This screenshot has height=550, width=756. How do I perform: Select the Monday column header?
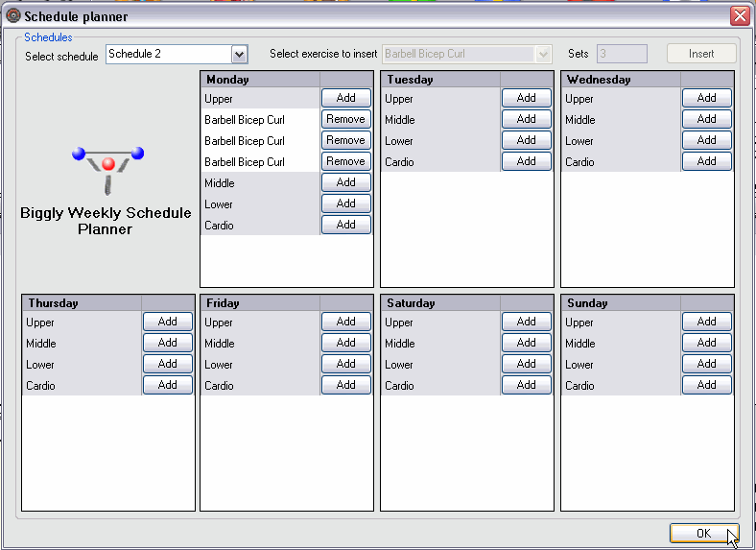[x=260, y=80]
